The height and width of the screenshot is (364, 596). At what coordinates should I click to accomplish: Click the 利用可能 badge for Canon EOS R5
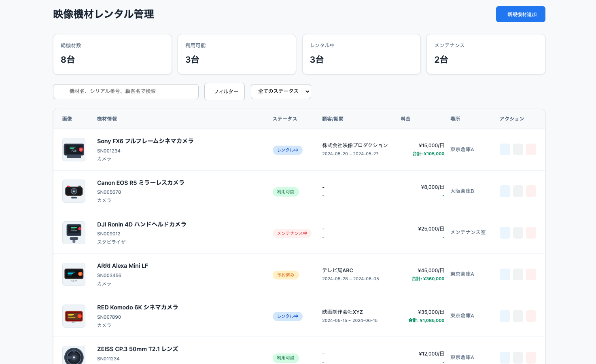tap(286, 192)
